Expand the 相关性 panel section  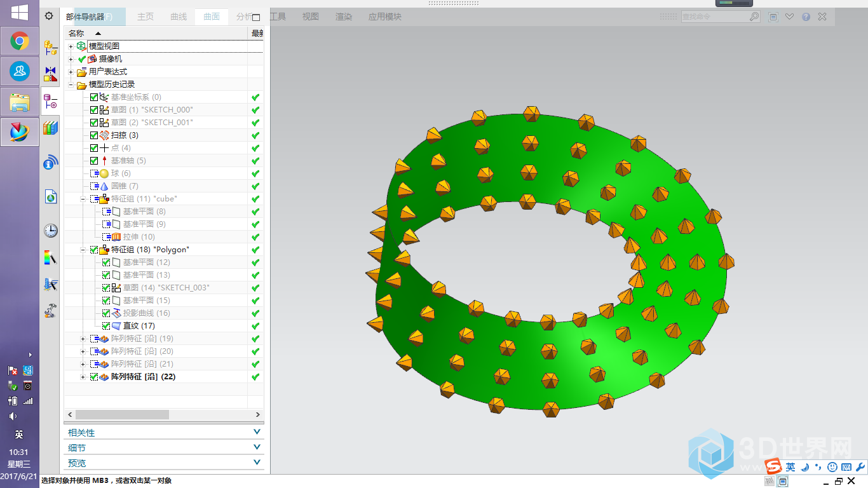(164, 432)
